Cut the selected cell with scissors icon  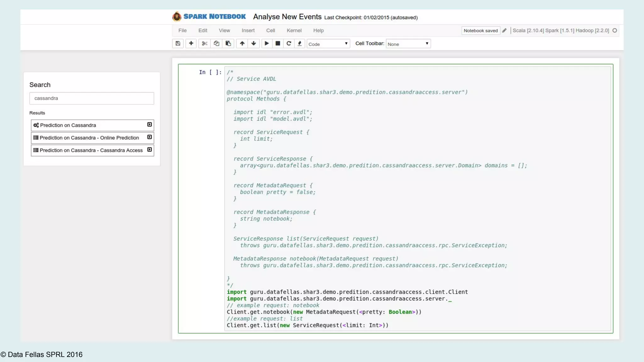coord(204,43)
